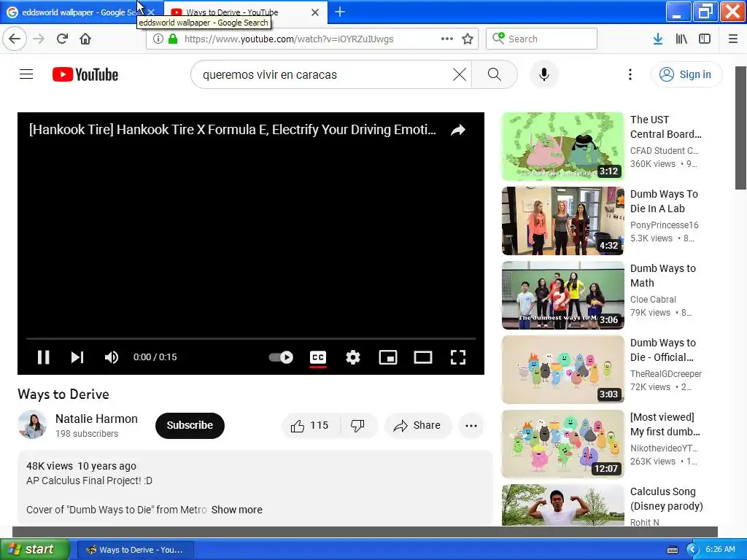The width and height of the screenshot is (747, 560).
Task: Dislike this video
Action: (x=357, y=425)
